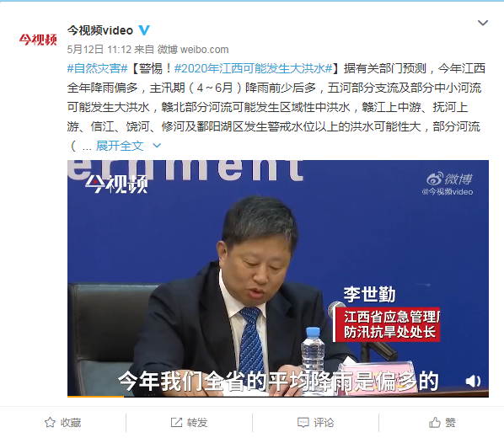Screen dimensions: 504x438
Task: Click the arrow beside 展开全文
Action: (157, 146)
